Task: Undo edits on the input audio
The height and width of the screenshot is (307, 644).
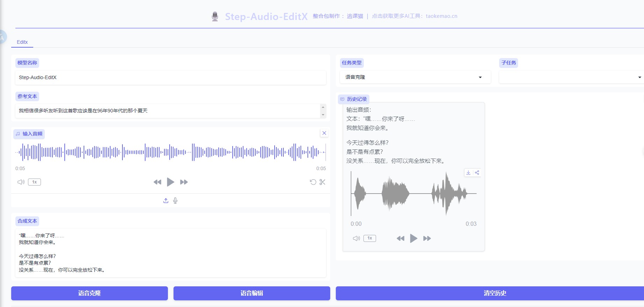Action: pos(313,182)
